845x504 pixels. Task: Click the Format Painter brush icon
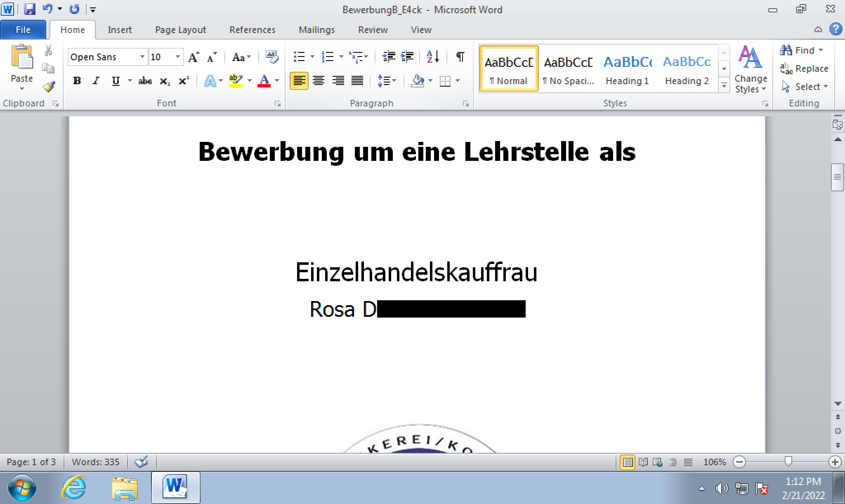[49, 87]
